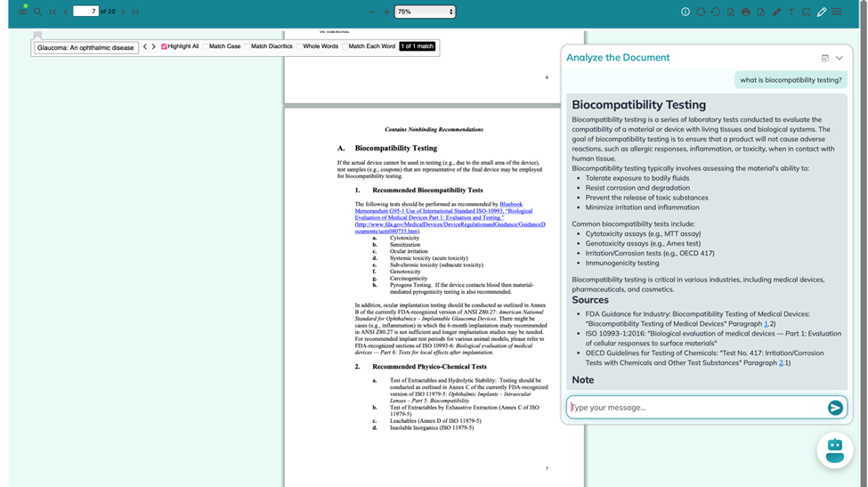This screenshot has height=487, width=868.
Task: Click the 'Sources' heading in chat
Action: (x=590, y=300)
